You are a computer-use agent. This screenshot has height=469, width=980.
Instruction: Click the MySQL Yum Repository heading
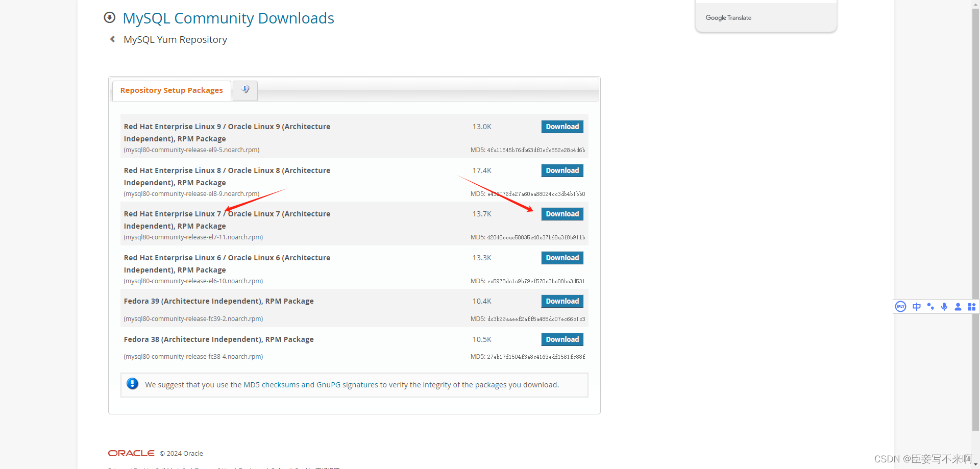[175, 39]
